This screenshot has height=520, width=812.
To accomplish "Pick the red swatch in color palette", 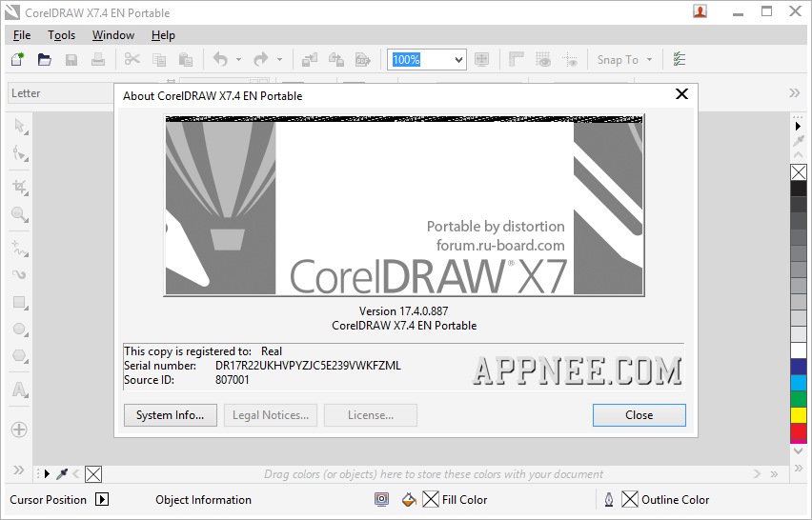I will pyautogui.click(x=799, y=431).
